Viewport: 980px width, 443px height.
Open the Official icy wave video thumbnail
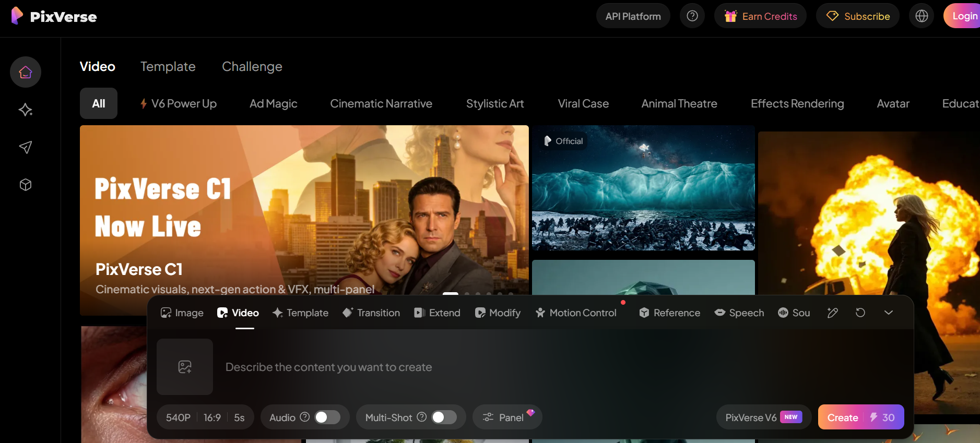pos(643,188)
